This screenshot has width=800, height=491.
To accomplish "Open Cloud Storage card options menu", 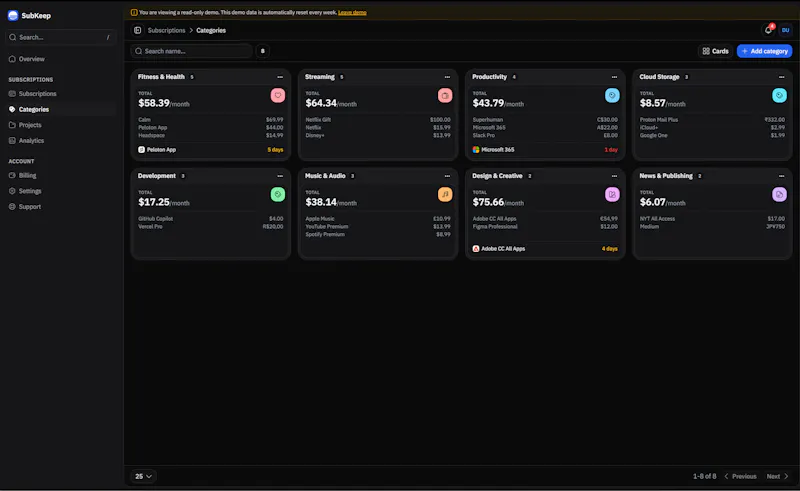I will coord(782,77).
